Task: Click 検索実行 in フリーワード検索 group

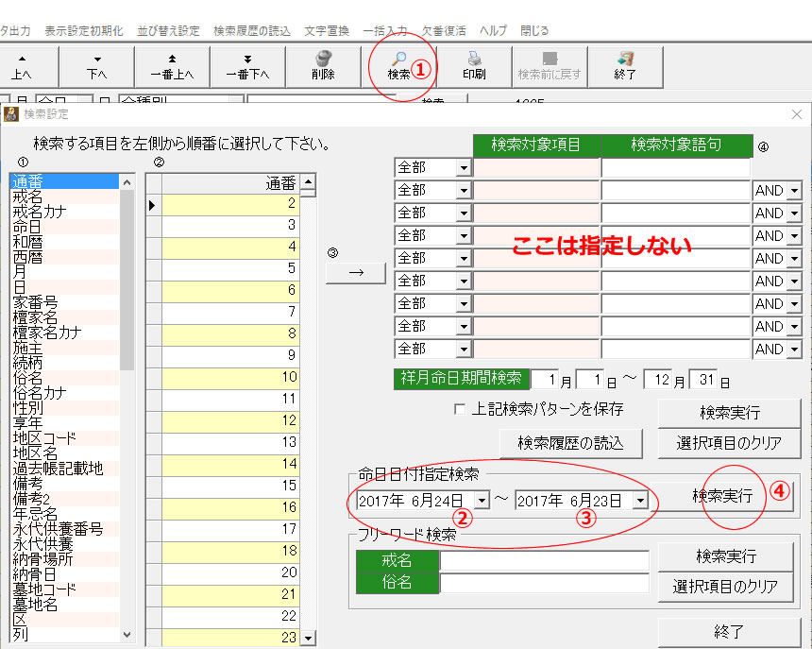Action: pyautogui.click(x=725, y=556)
